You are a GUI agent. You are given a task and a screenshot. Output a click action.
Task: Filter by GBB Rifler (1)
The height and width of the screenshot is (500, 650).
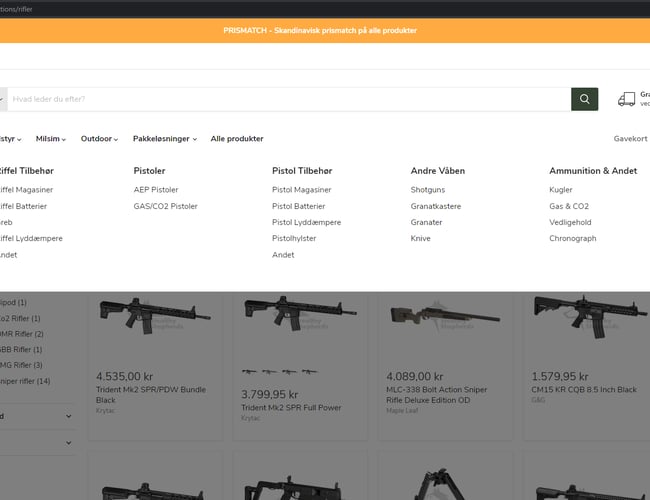(x=21, y=350)
